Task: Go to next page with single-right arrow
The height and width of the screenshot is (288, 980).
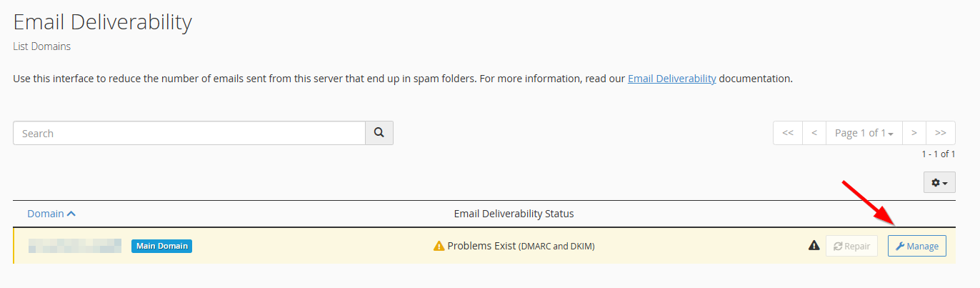Action: tap(914, 133)
